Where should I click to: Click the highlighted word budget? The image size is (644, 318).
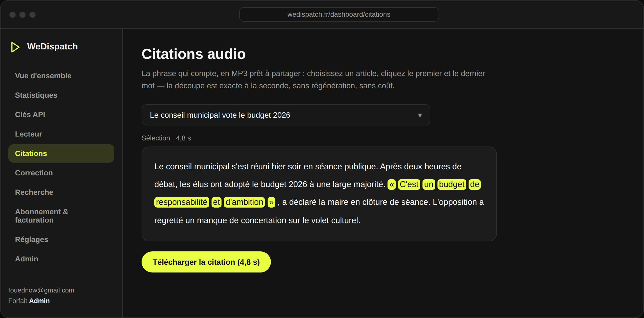452,185
